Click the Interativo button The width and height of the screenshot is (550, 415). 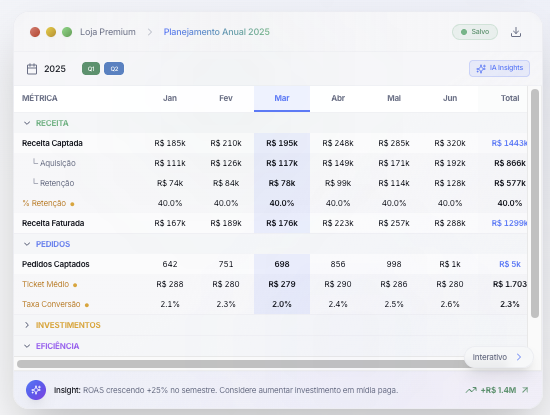498,357
